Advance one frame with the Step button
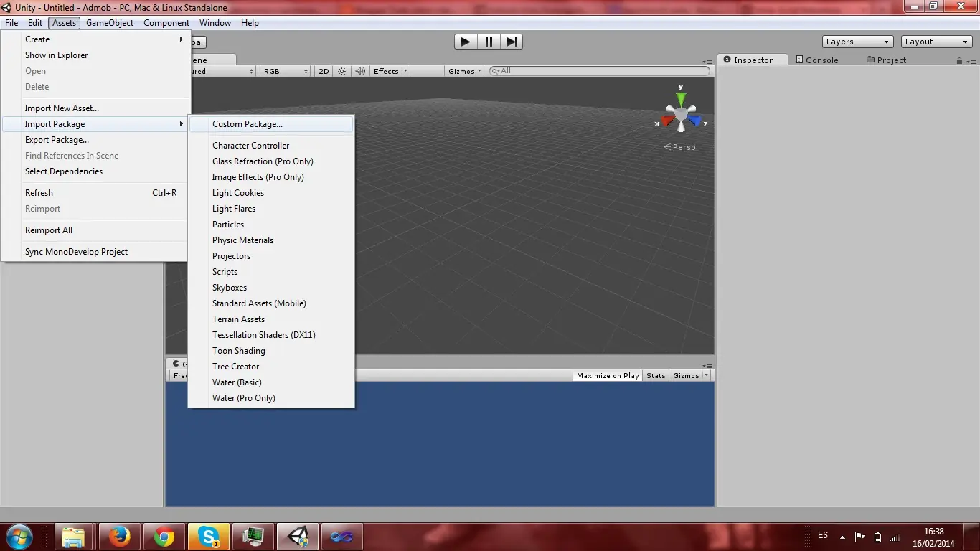 512,42
